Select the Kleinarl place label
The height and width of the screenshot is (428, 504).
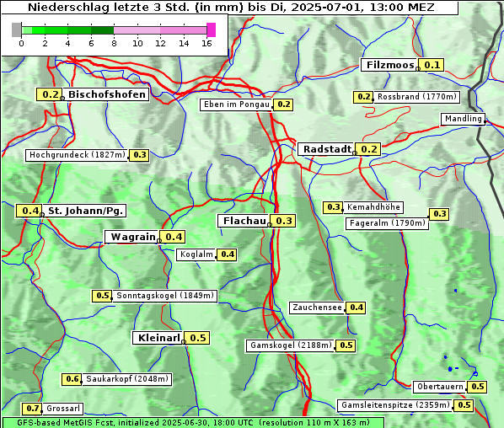(158, 338)
